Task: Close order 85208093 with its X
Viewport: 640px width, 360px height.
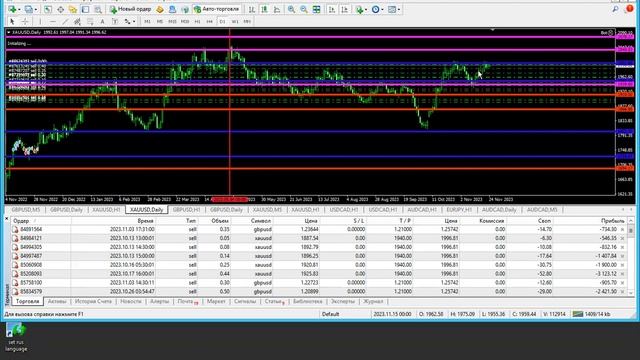Action: point(622,274)
